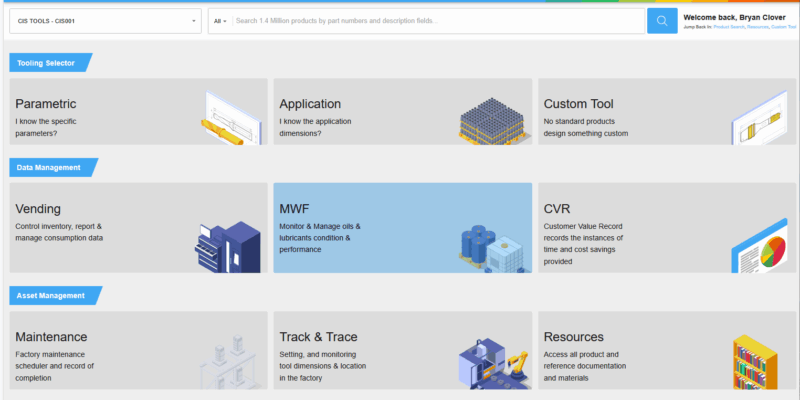The height and width of the screenshot is (400, 800).
Task: Select the Asset Management section tab
Action: pos(54,295)
